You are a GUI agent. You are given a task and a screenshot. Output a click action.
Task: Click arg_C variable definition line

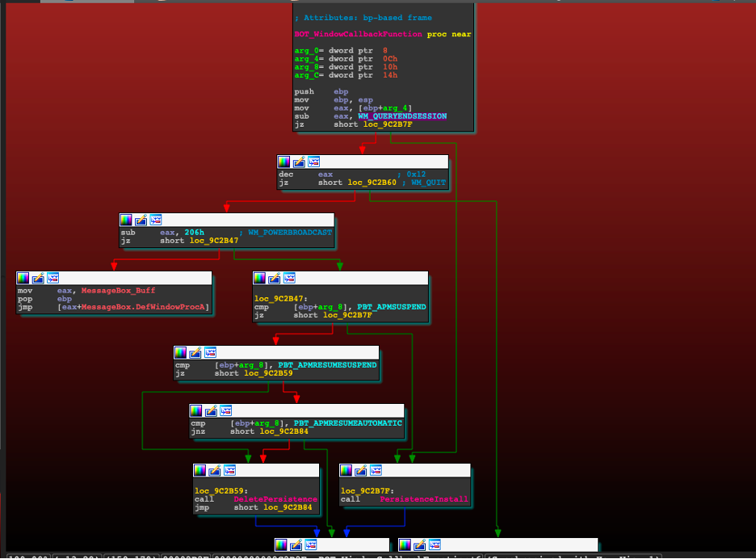point(346,75)
